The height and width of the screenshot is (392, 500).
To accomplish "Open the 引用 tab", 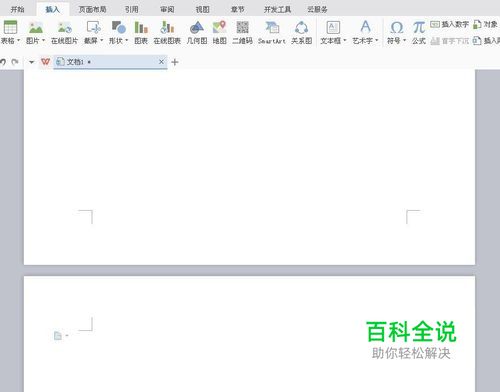I will coord(132,9).
